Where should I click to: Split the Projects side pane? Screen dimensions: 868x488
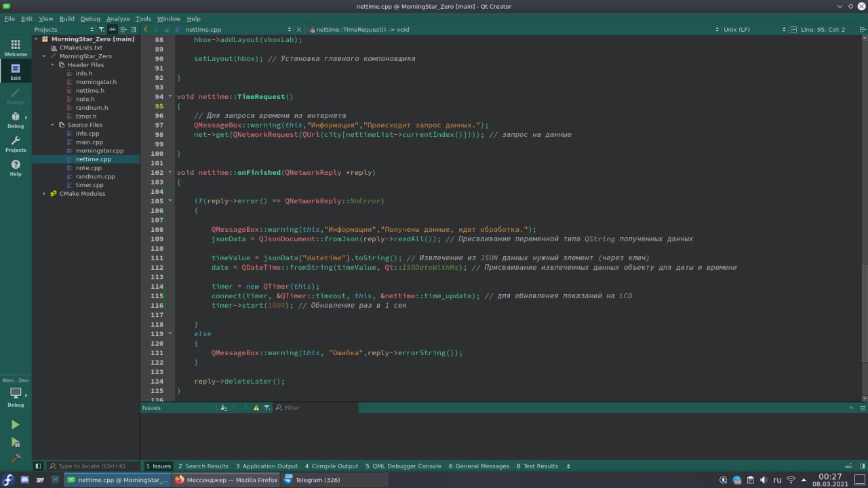(123, 29)
